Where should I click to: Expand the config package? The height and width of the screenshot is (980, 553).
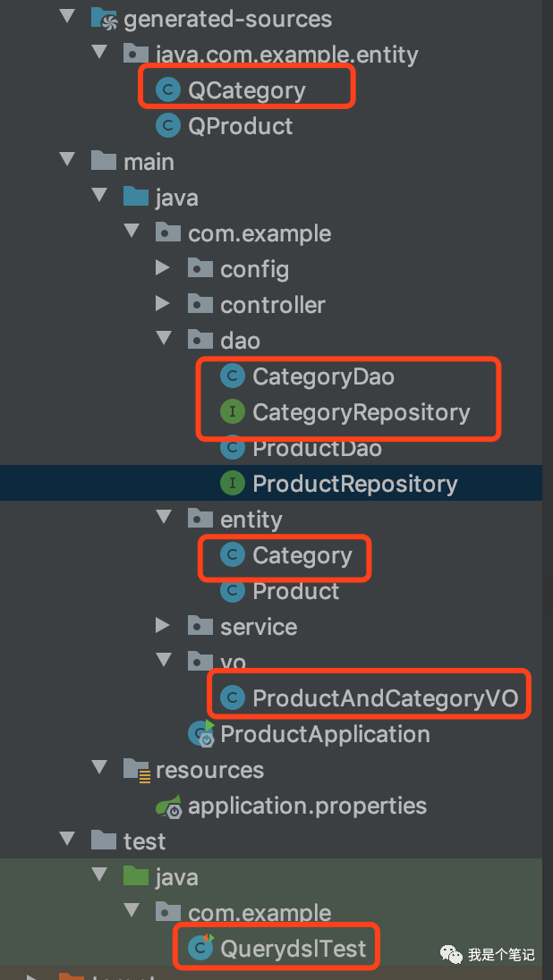tap(162, 268)
